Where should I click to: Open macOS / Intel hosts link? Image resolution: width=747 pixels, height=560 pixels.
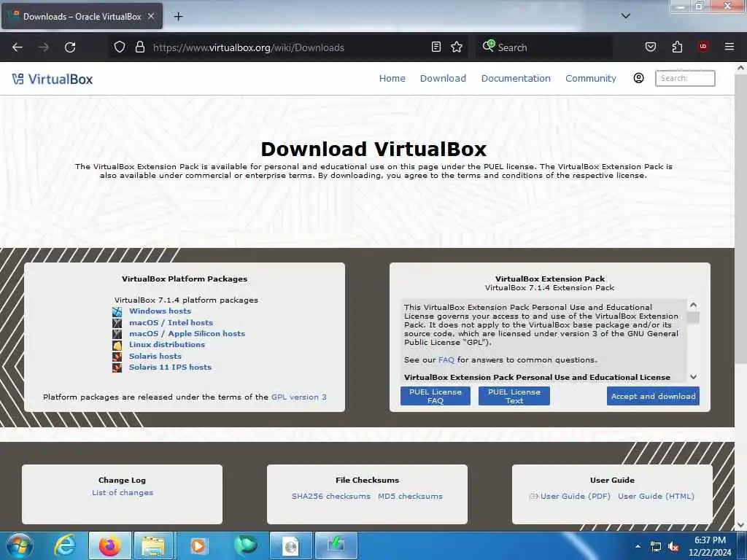coord(171,322)
